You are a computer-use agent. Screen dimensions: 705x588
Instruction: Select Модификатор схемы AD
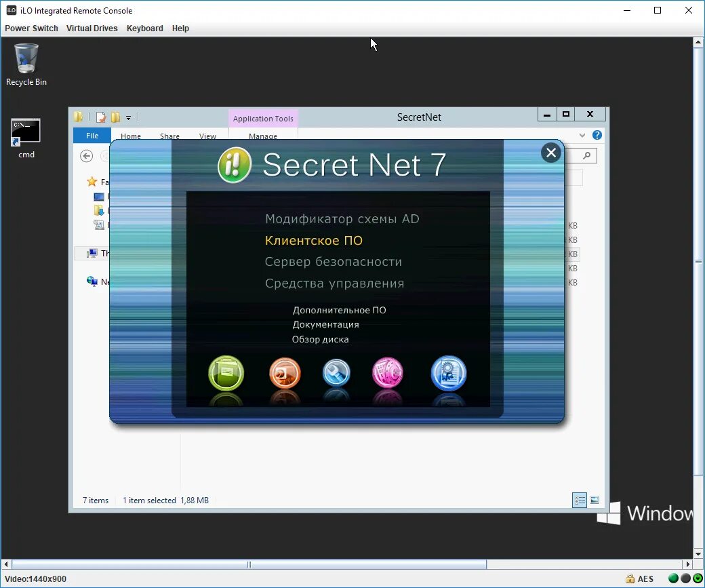tap(342, 218)
